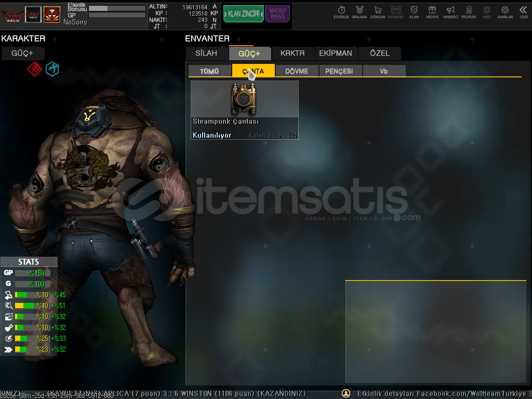
Task: Click the NAKİT value 243
Action: 203,20
